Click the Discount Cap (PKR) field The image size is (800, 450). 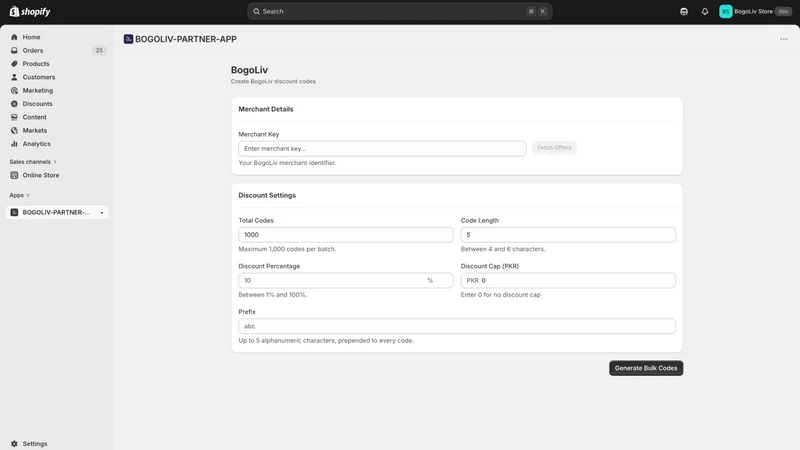click(x=568, y=281)
